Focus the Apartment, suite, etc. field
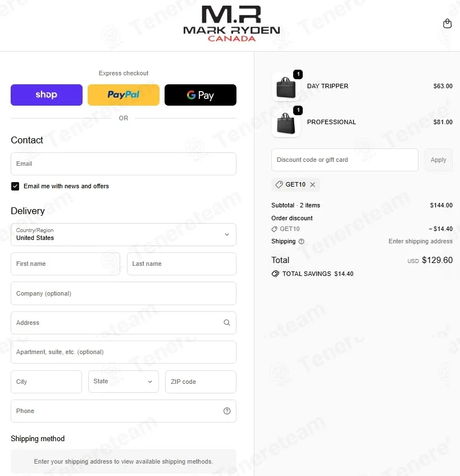 click(x=124, y=352)
